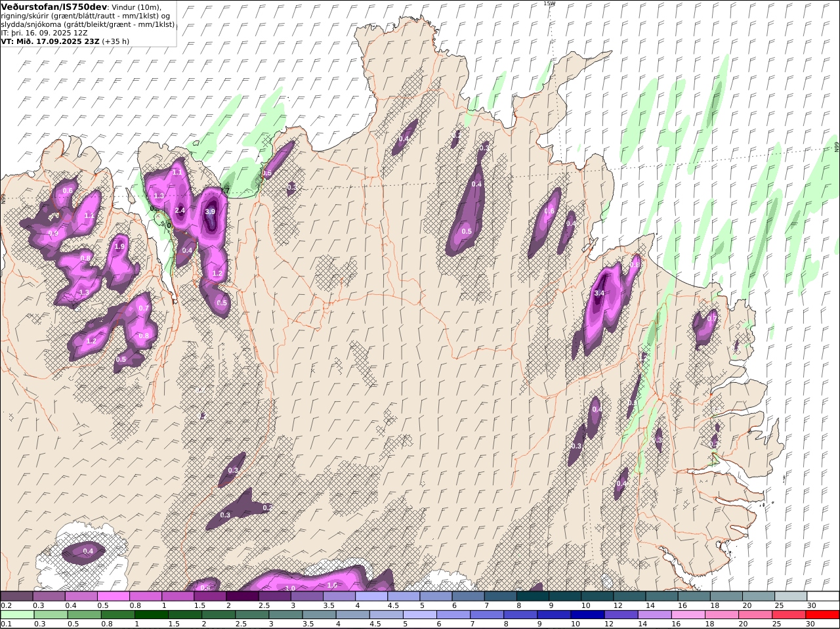Select the dark blue lower swatch starting at 10
The height and width of the screenshot is (629, 840).
coord(587,615)
